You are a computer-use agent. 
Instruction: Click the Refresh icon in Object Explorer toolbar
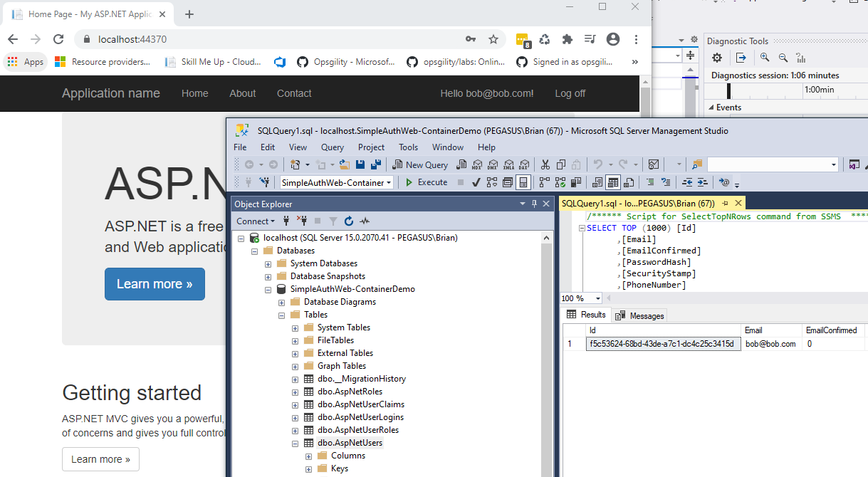click(349, 221)
